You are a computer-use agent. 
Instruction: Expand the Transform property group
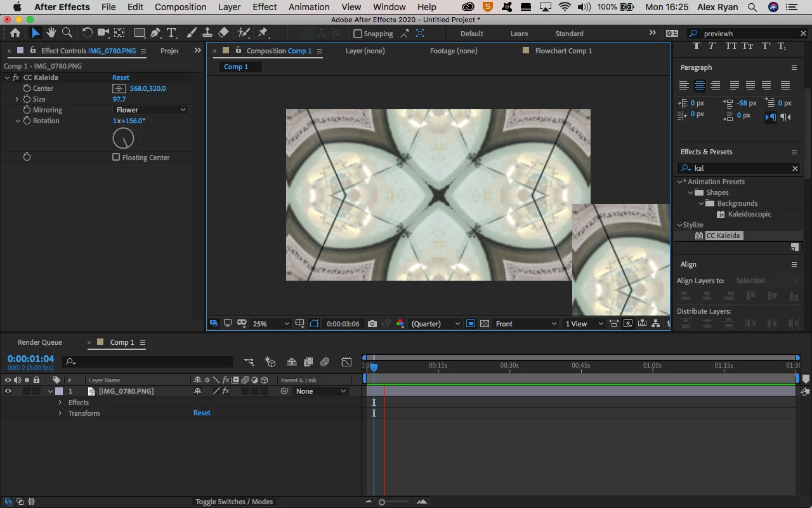tap(60, 413)
